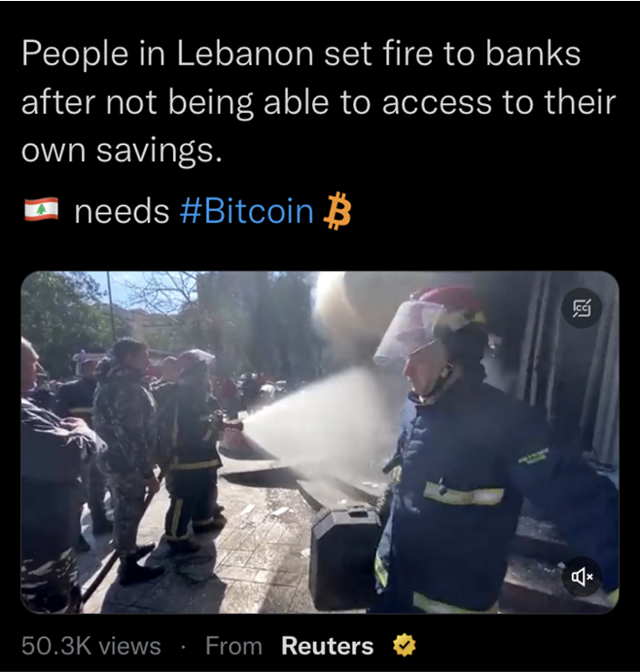View the 50.3K views count
The height and width of the screenshot is (672, 640).
[91, 646]
